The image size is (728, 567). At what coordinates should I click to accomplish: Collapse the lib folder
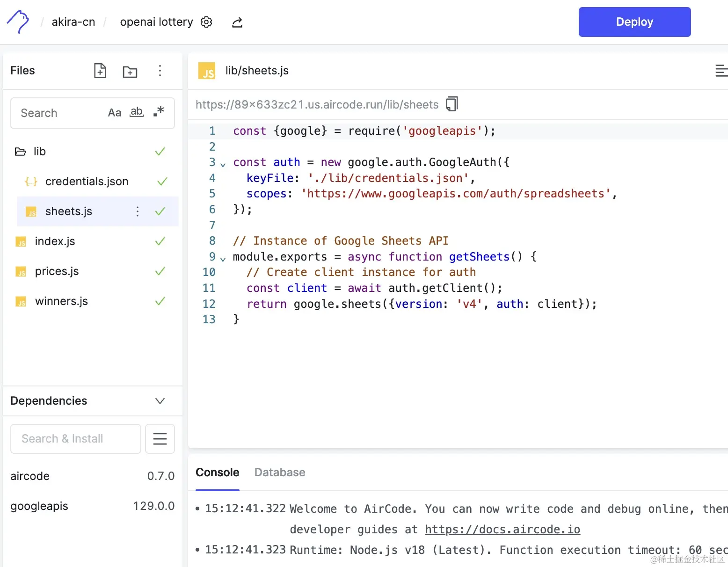[20, 152]
